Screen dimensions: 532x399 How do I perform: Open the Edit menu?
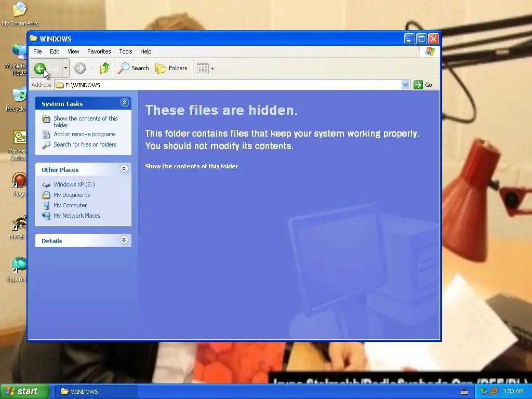tap(54, 51)
